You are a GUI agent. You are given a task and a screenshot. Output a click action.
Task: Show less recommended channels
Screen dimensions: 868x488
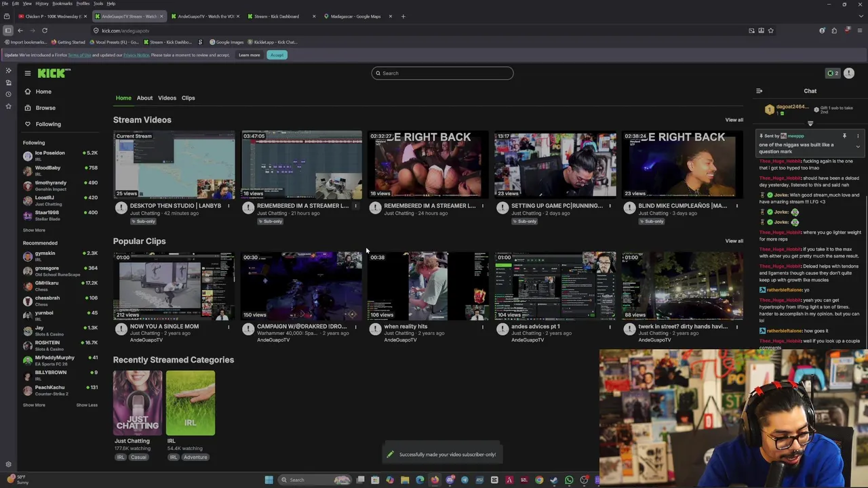(87, 405)
